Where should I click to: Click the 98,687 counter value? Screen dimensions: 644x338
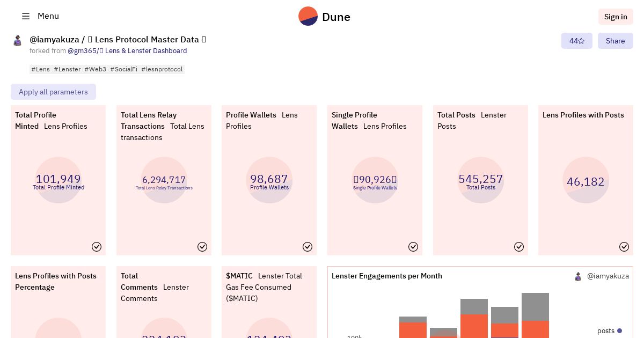pyautogui.click(x=269, y=179)
